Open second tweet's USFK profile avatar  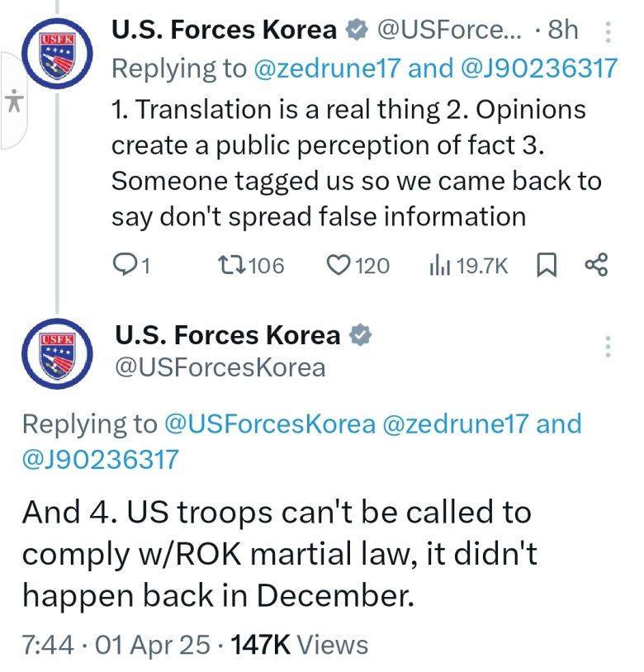point(56,357)
